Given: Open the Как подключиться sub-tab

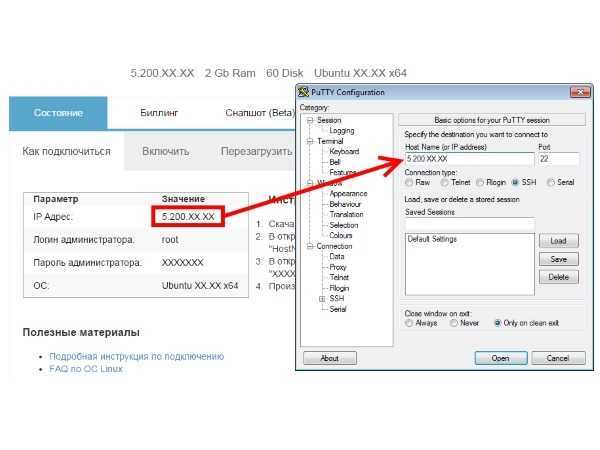Looking at the screenshot, I should click(67, 152).
